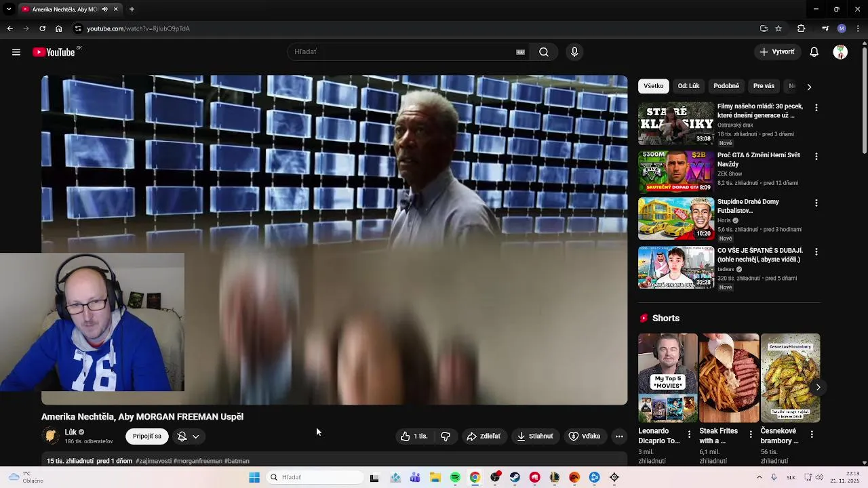This screenshot has height=488, width=868.
Task: Select the Podobné filter chip
Action: click(x=726, y=86)
